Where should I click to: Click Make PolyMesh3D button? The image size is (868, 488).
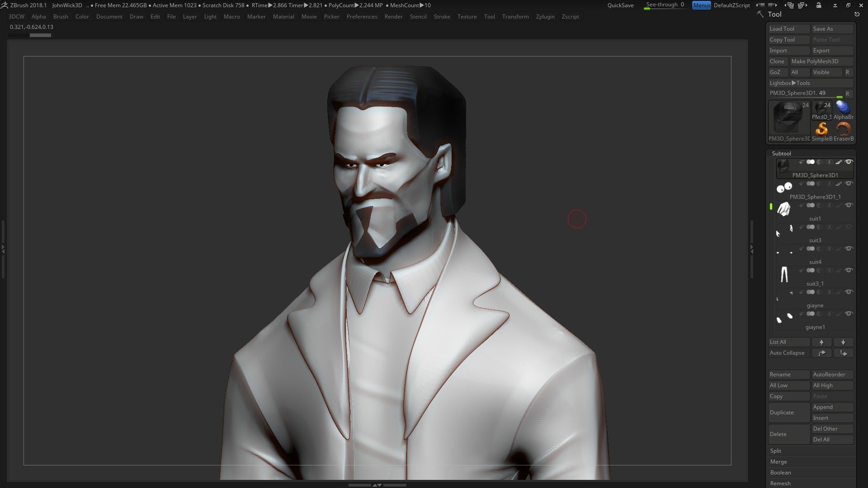[821, 61]
